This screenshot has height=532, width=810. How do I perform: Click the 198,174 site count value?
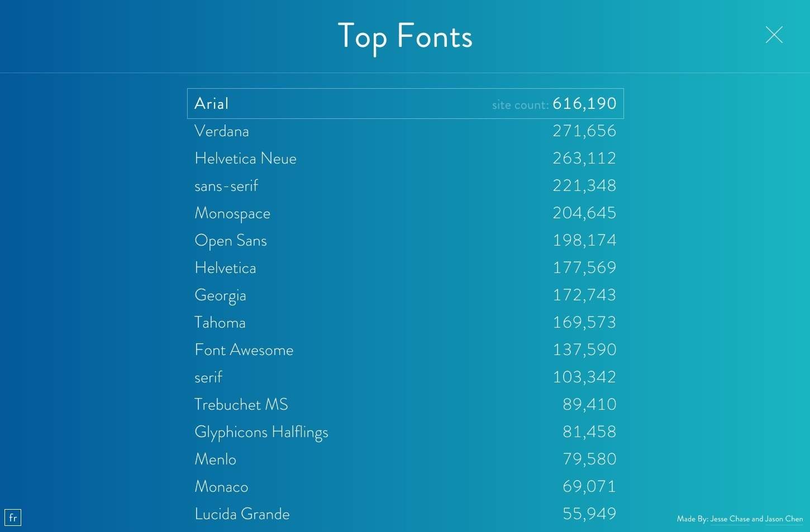tap(584, 240)
